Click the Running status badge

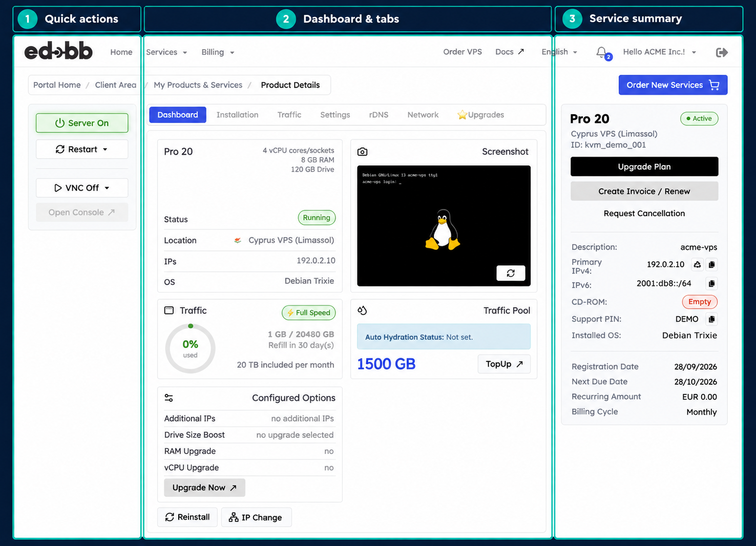(x=317, y=218)
